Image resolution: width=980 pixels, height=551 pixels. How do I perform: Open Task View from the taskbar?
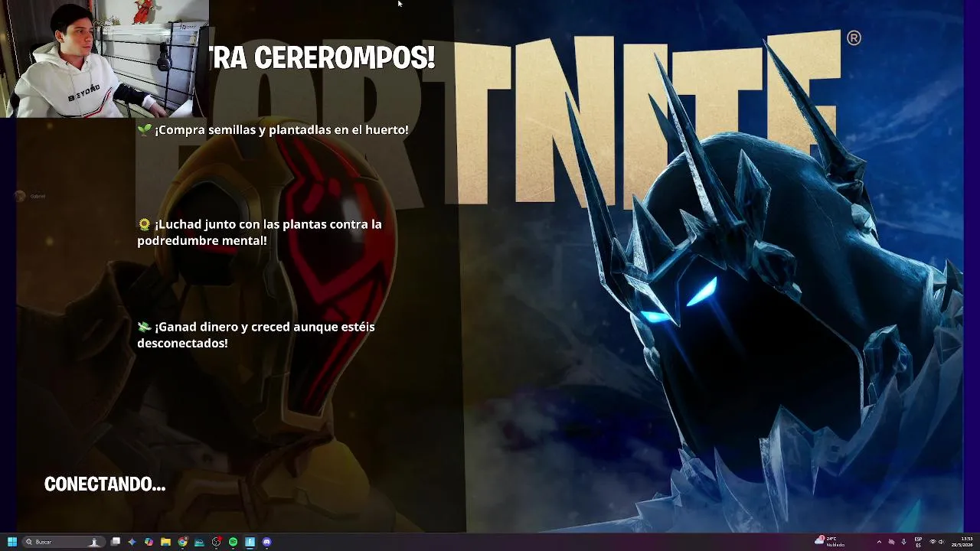(115, 542)
